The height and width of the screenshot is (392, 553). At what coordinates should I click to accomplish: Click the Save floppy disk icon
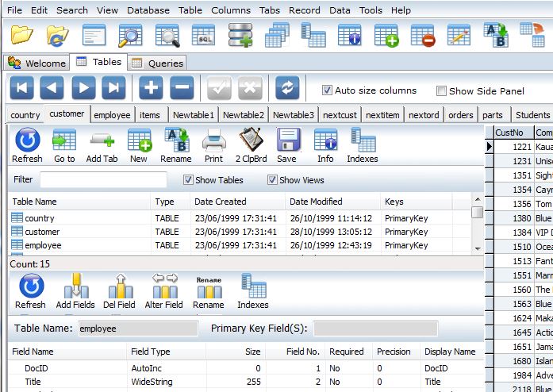(287, 146)
